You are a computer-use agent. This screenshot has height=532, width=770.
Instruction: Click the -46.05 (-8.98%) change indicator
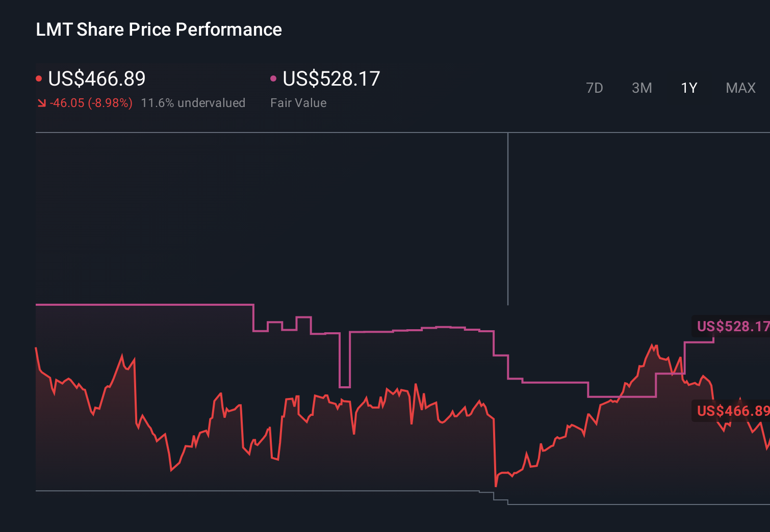click(x=91, y=102)
